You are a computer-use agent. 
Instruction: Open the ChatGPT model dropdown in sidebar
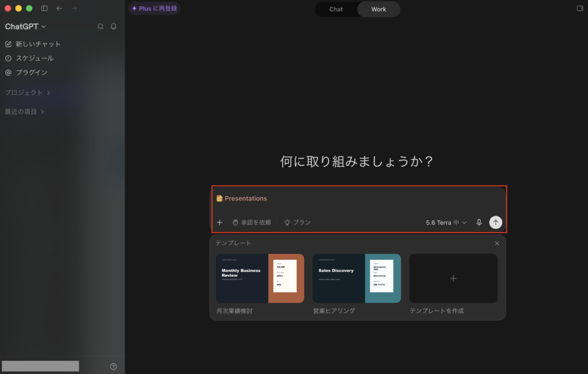[25, 26]
